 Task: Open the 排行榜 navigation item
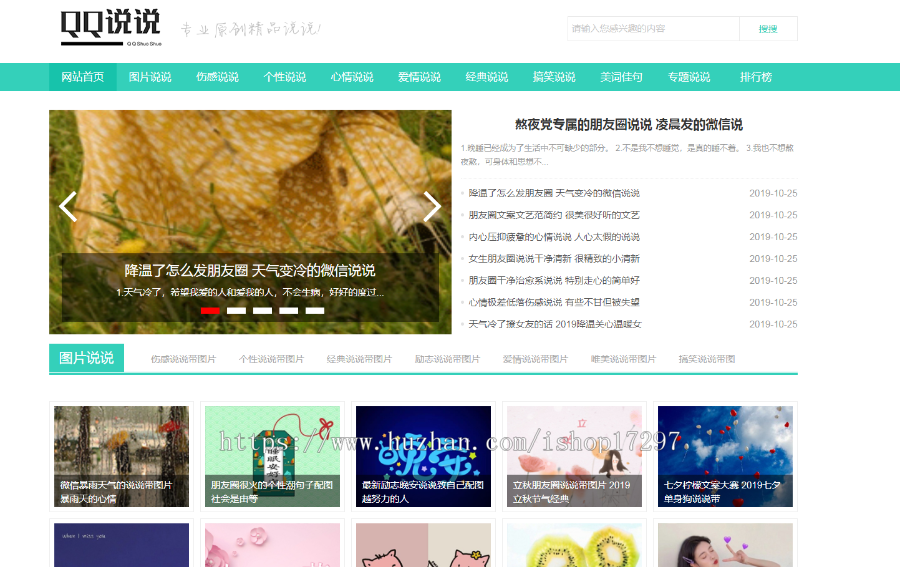click(x=756, y=77)
